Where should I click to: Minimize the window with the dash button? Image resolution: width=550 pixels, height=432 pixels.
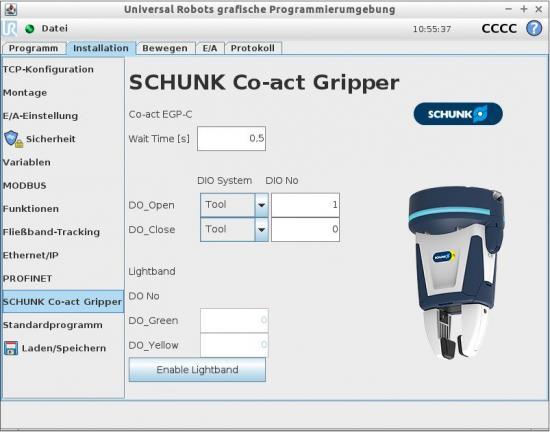coord(509,9)
